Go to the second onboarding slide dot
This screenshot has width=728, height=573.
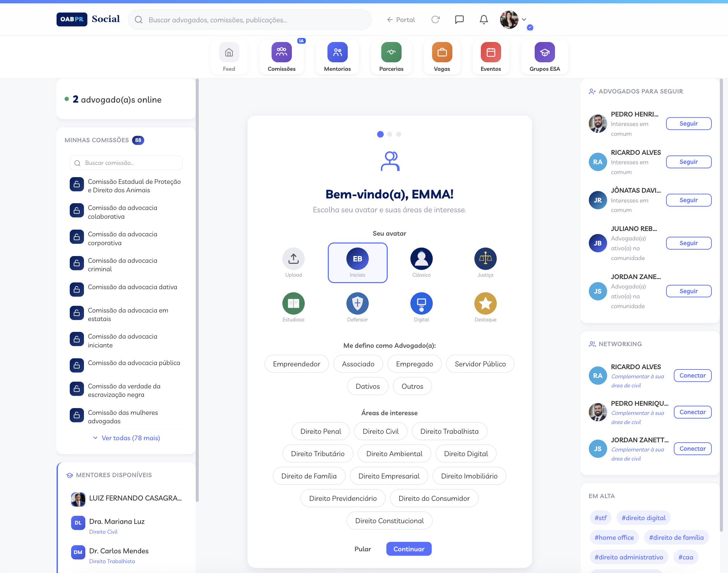pos(389,134)
